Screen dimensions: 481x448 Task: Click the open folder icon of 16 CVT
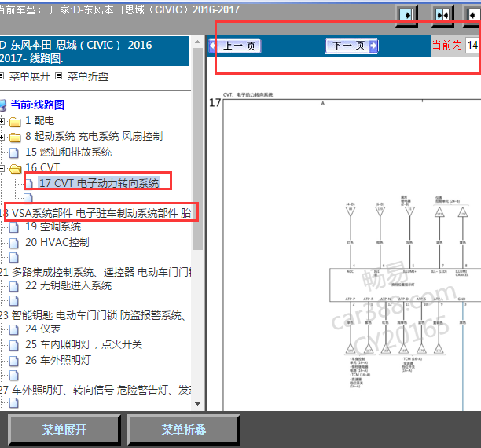point(16,168)
